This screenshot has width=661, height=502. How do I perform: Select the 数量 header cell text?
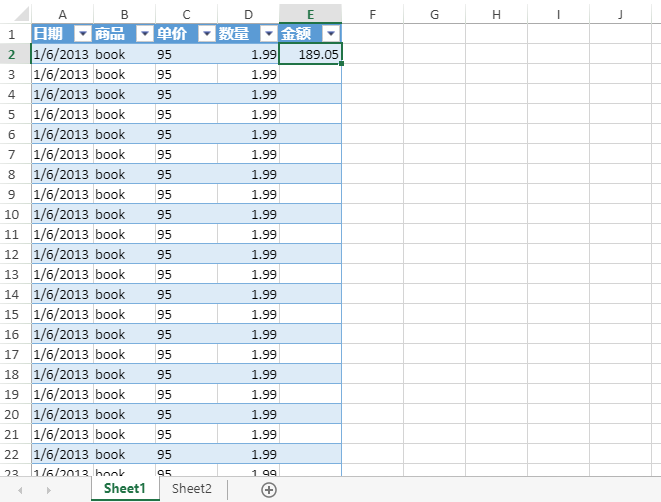(x=234, y=33)
